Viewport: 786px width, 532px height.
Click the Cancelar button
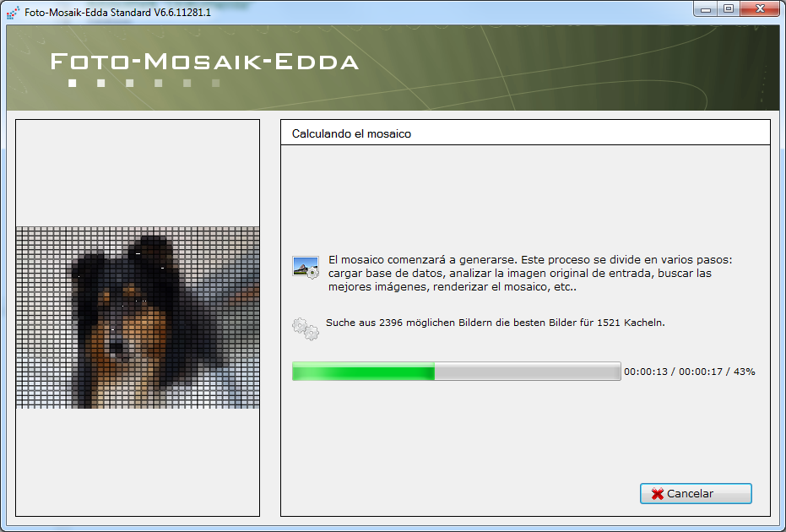696,493
